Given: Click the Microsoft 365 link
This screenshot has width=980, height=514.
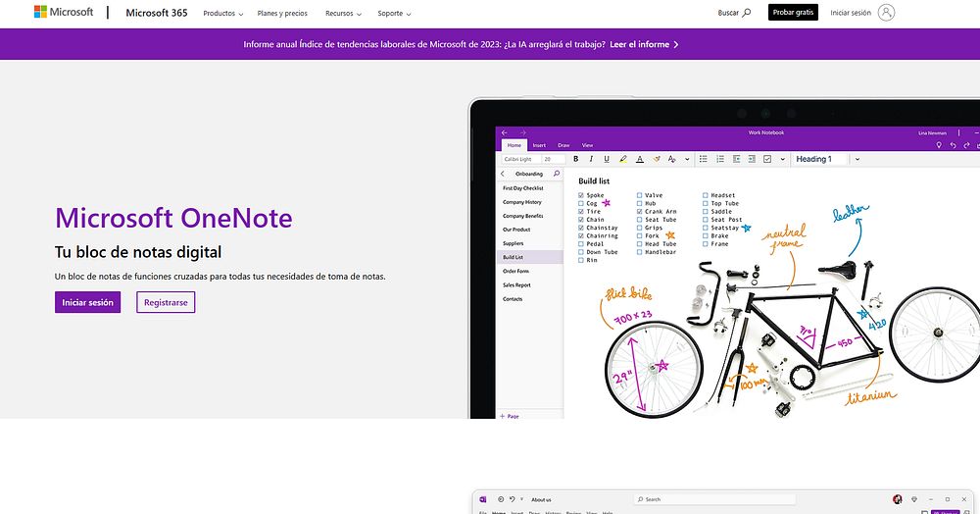Looking at the screenshot, I should point(157,13).
